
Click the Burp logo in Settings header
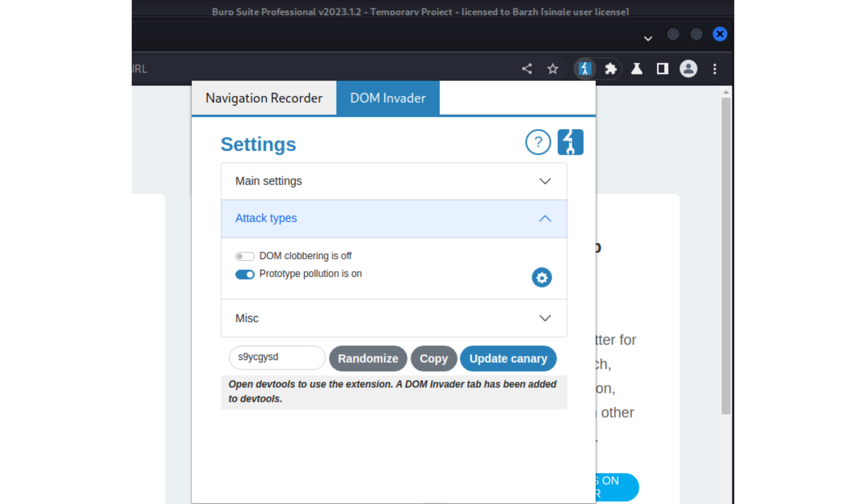pyautogui.click(x=570, y=142)
